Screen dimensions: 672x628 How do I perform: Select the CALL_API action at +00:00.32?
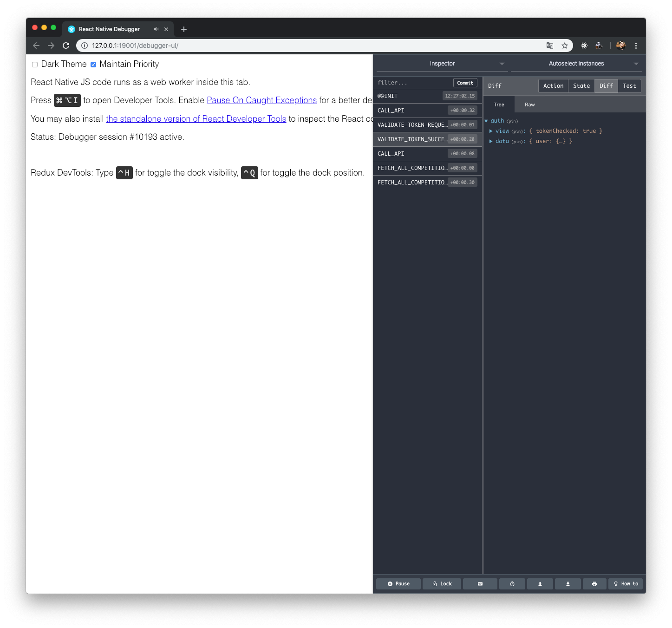click(427, 111)
